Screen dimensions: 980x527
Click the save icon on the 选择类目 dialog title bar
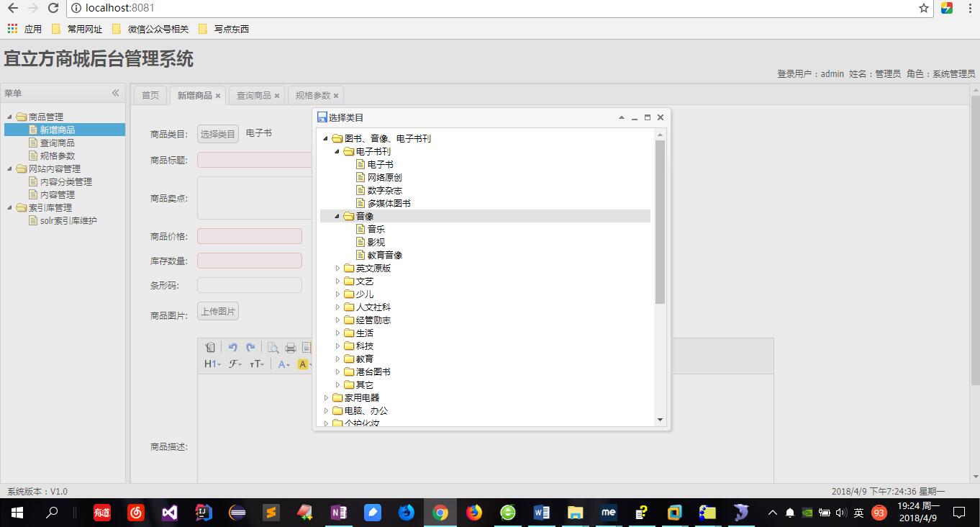coord(322,117)
